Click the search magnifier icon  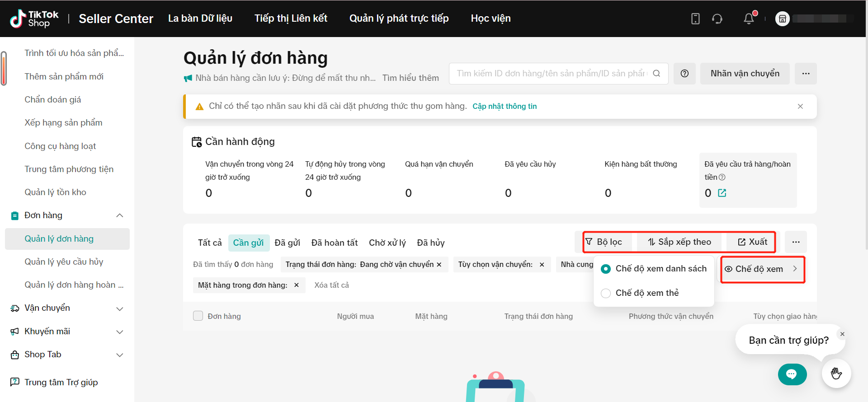pyautogui.click(x=656, y=74)
